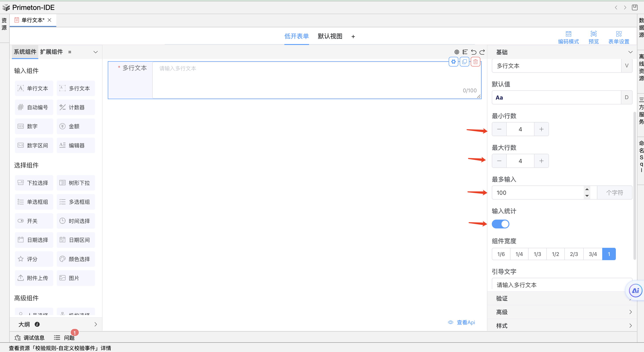644x352 pixels.
Task: Select the 1/3 component width option
Action: (x=537, y=254)
